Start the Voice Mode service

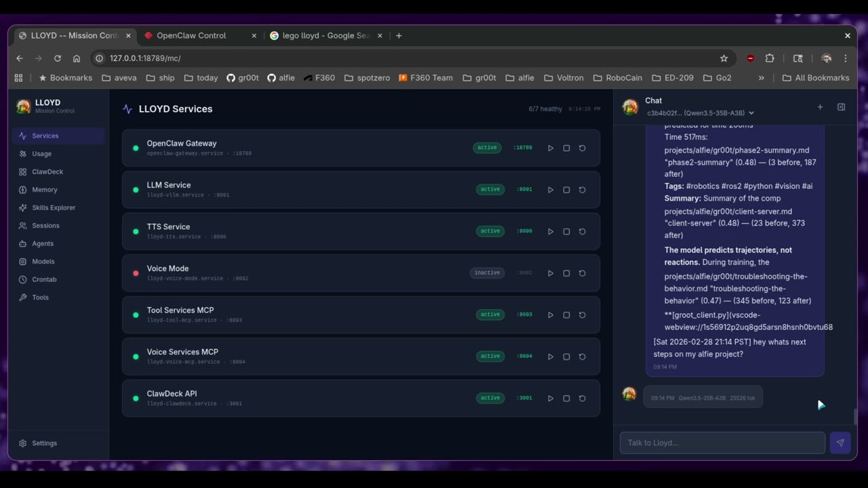(551, 273)
